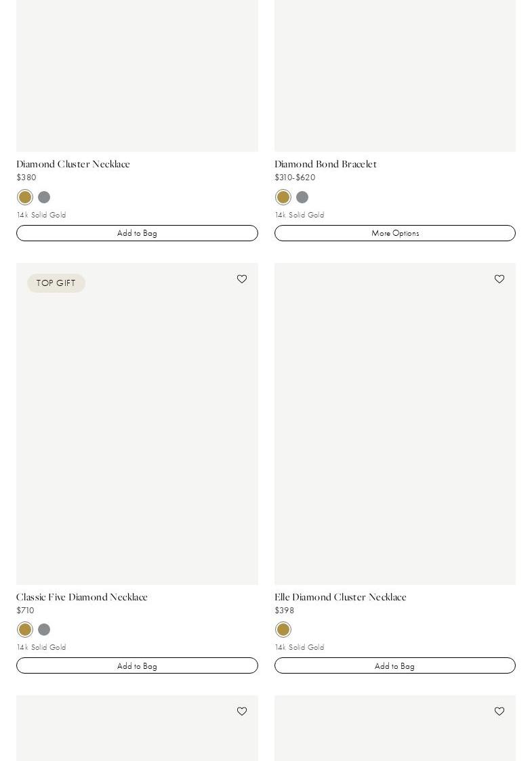Viewport: 532px width, 761px height.
Task: Tap wishlist heart on the bottom-left product card
Action: click(242, 712)
